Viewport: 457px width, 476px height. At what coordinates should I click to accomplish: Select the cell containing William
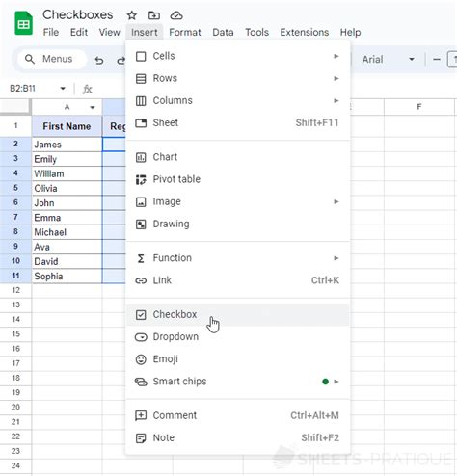[67, 173]
